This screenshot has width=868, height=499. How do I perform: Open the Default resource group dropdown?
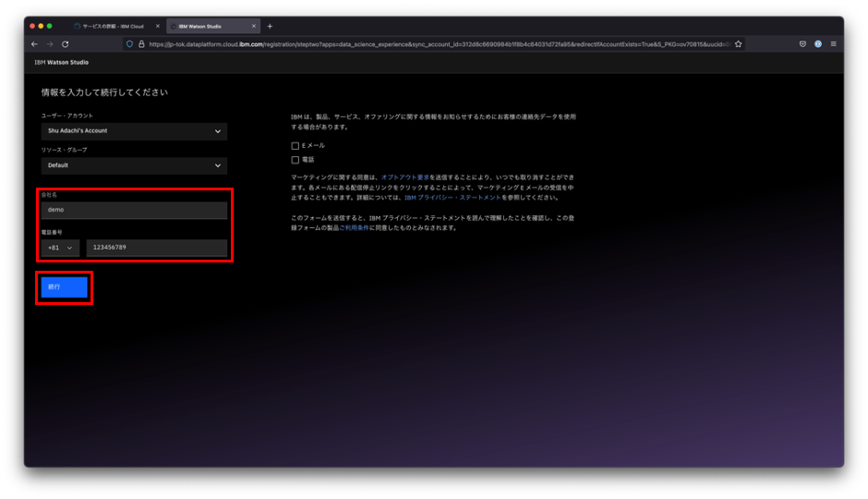134,165
